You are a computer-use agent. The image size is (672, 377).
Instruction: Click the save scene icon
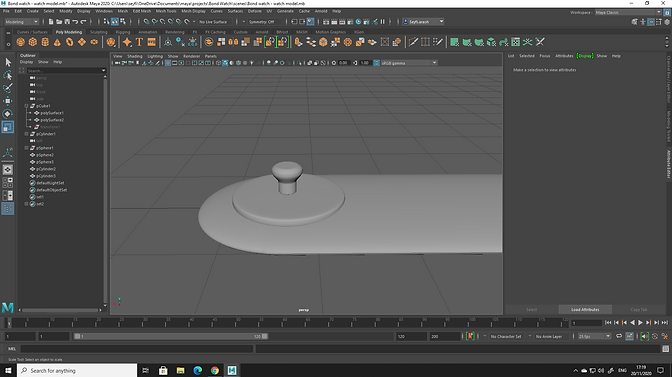(67, 21)
